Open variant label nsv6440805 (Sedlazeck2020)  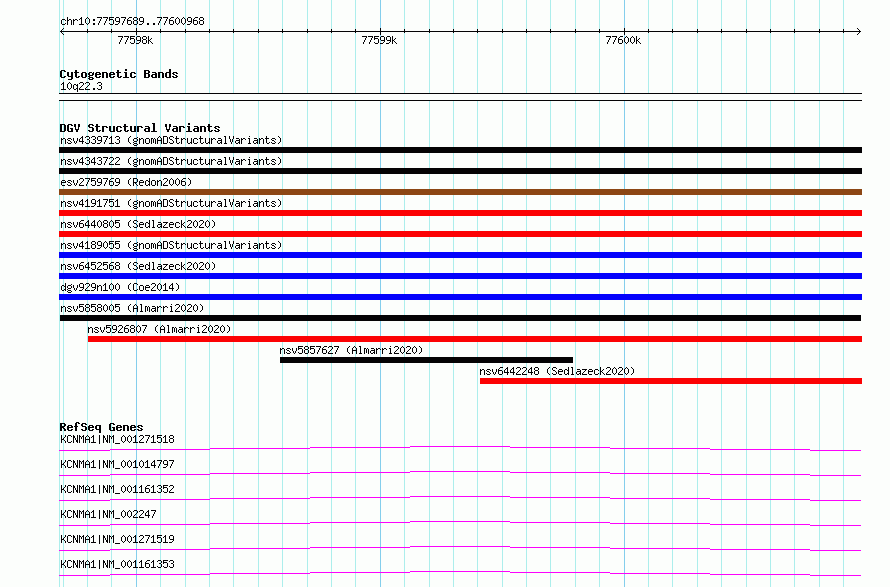click(138, 224)
